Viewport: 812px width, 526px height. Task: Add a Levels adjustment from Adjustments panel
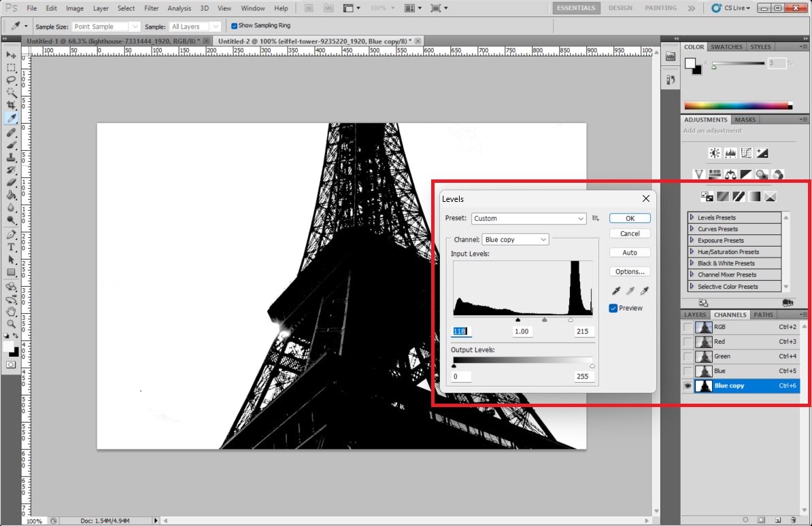coord(730,153)
